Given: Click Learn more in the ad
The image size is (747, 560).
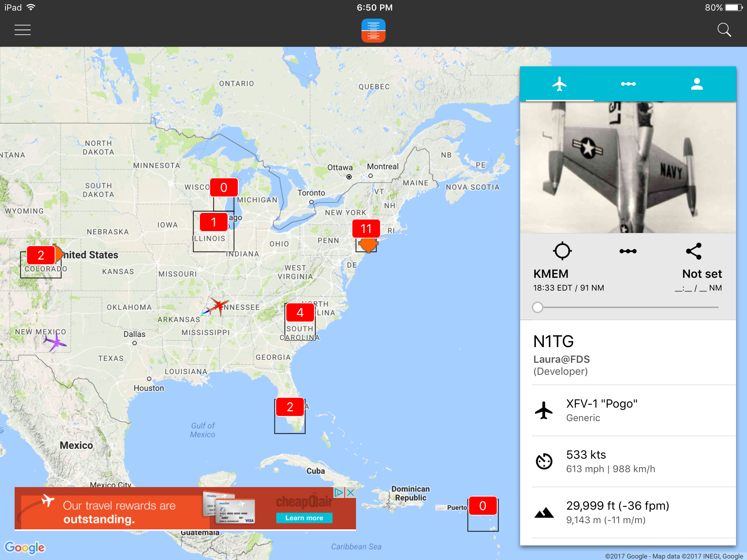Looking at the screenshot, I should coord(304,518).
